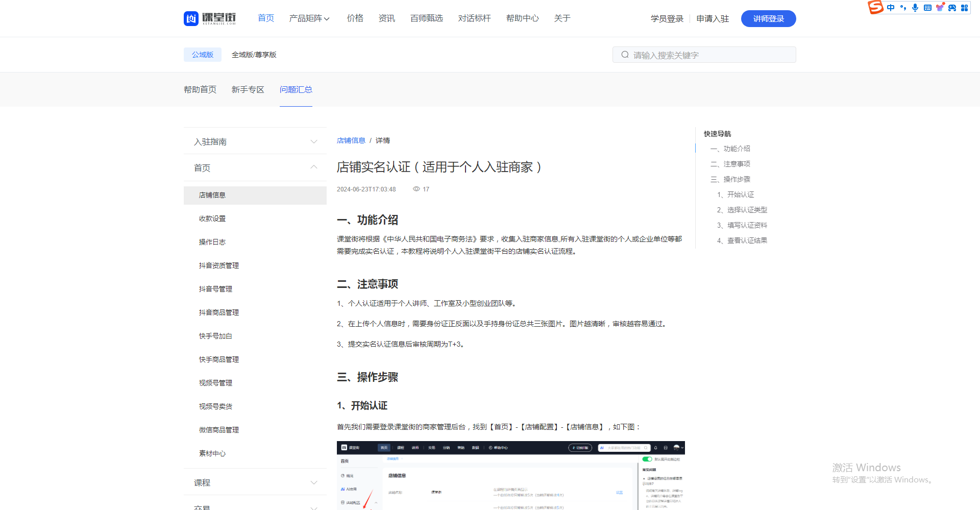Expand the 课程 sidebar section
This screenshot has height=510, width=980.
click(x=255, y=482)
